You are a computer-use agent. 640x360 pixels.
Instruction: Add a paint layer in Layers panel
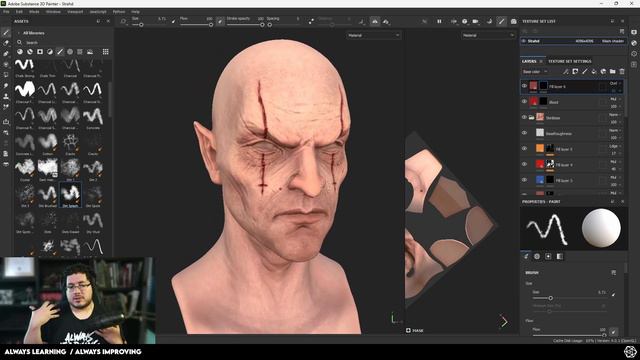(x=584, y=71)
